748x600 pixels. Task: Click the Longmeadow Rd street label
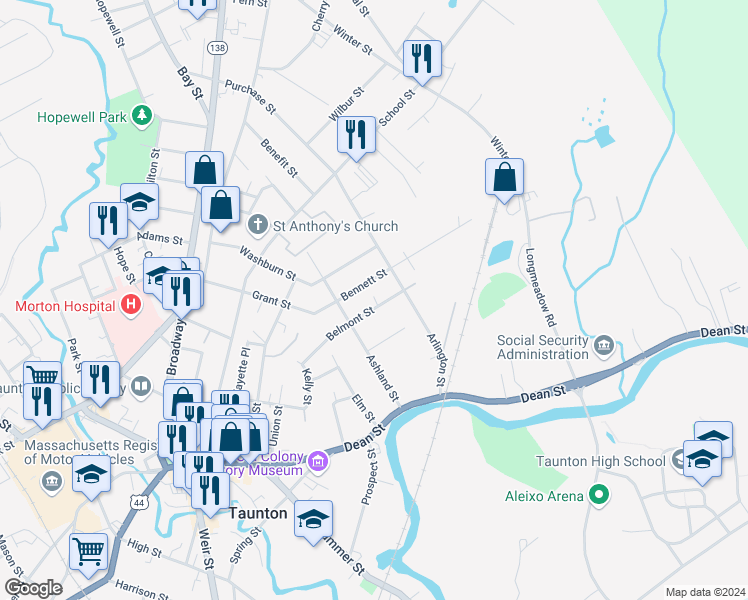pos(541,287)
